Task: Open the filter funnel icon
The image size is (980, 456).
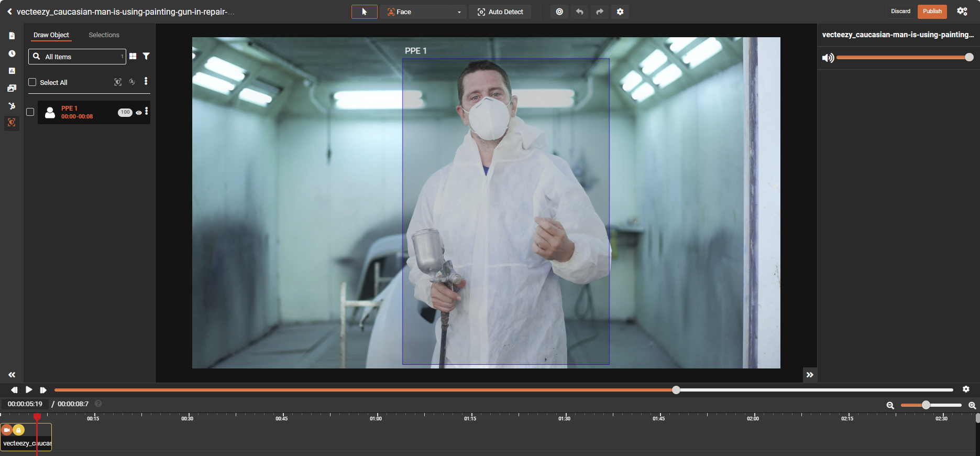Action: [146, 56]
